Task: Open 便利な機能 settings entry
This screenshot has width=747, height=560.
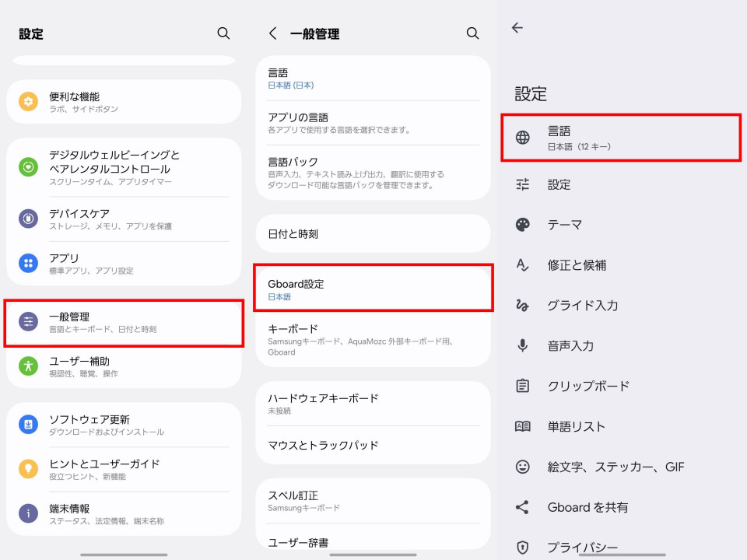Action: (x=124, y=101)
